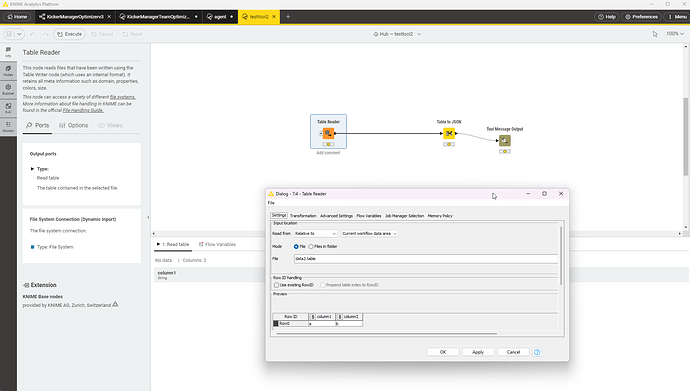The width and height of the screenshot is (690, 391).
Task: Switch to the agent workflow tab
Action: tap(220, 17)
